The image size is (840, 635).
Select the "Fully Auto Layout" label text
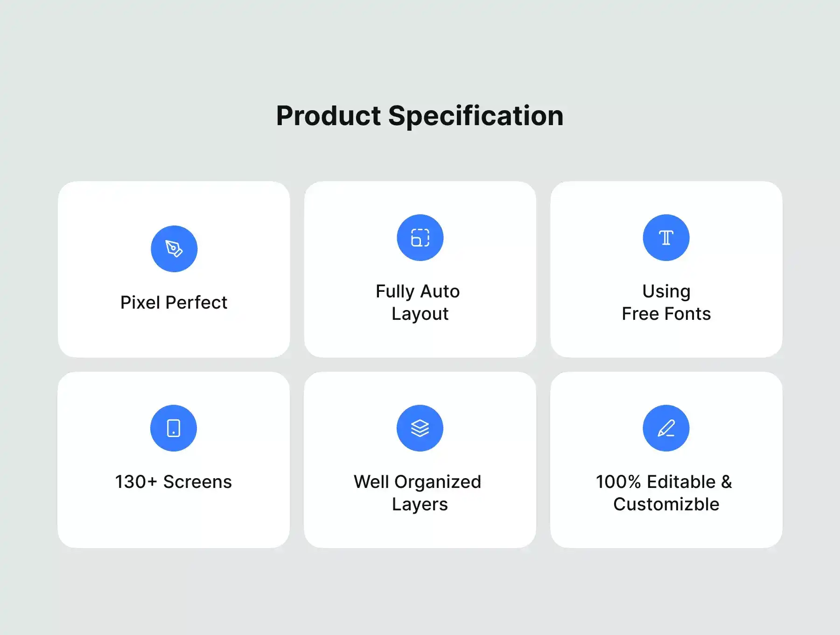[x=419, y=303]
